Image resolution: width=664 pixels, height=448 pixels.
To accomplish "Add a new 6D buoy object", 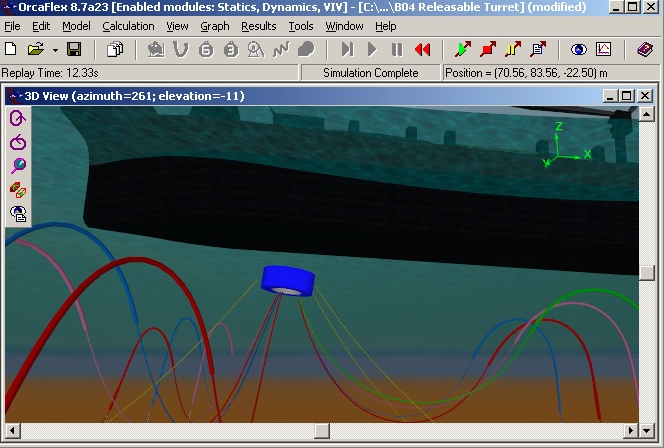I will pyautogui.click(x=206, y=50).
